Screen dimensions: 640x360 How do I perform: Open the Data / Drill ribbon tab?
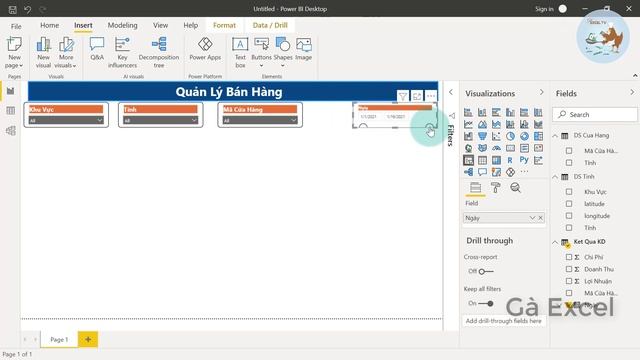[x=270, y=25]
